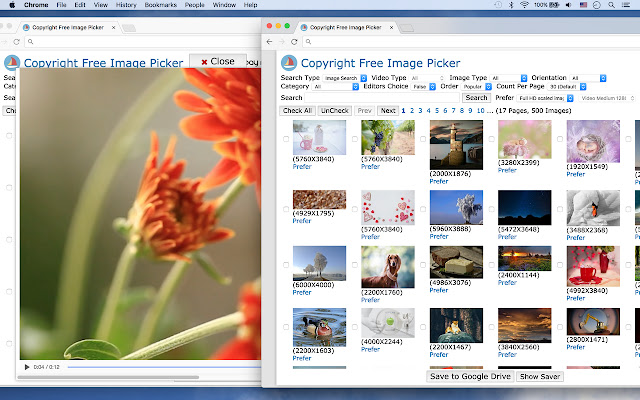Open the Notification Center list icon

tap(626, 5)
